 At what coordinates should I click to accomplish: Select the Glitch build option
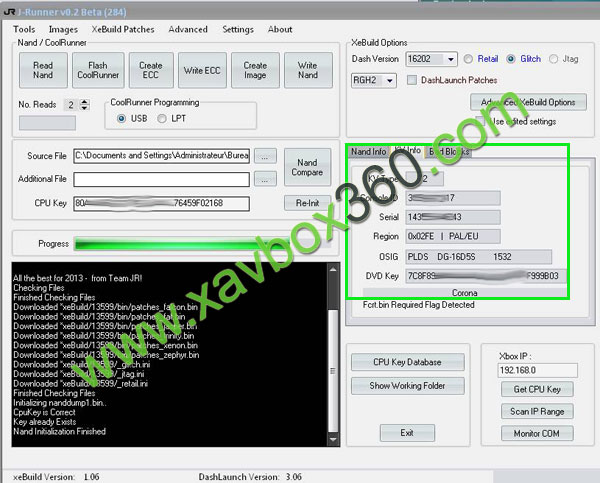pos(510,59)
